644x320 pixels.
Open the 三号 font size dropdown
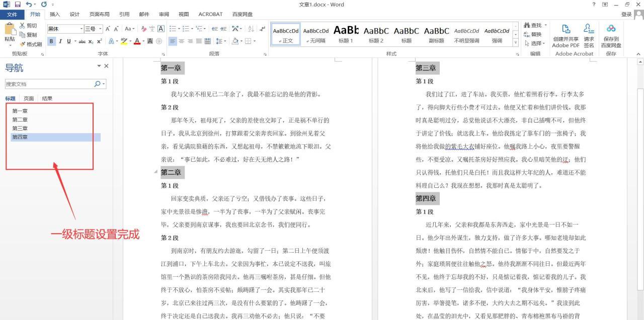point(101,29)
